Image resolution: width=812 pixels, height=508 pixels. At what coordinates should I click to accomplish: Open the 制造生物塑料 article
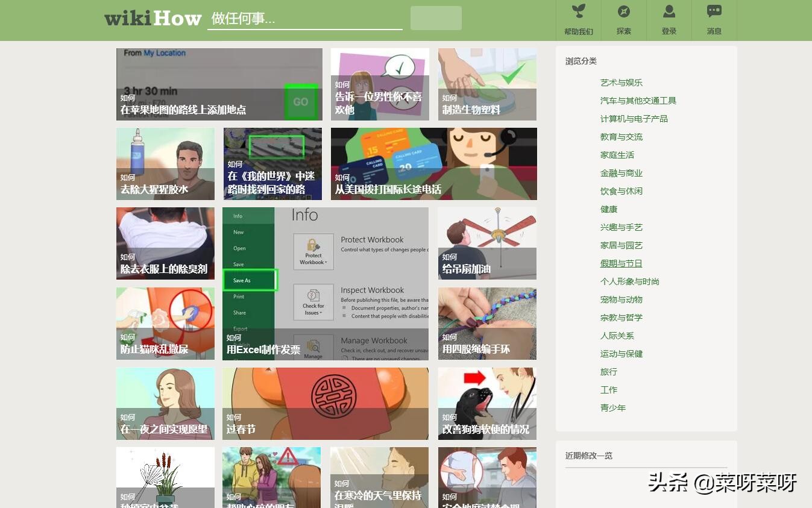click(486, 84)
